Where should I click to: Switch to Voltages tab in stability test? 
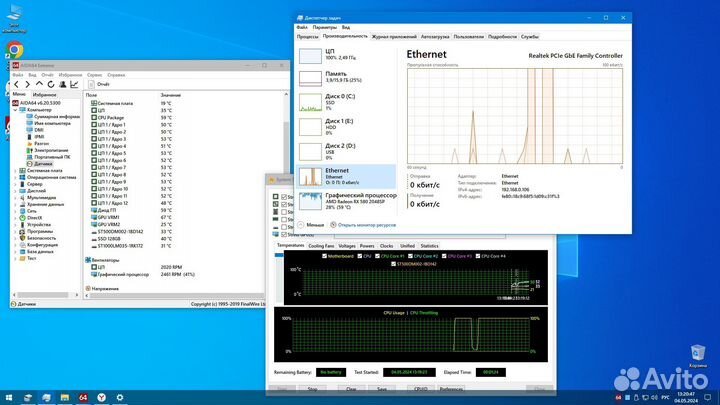coord(347,246)
